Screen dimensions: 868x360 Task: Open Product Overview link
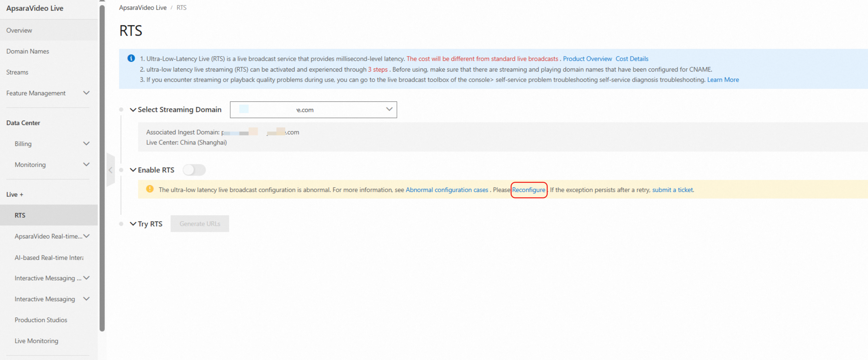point(587,59)
